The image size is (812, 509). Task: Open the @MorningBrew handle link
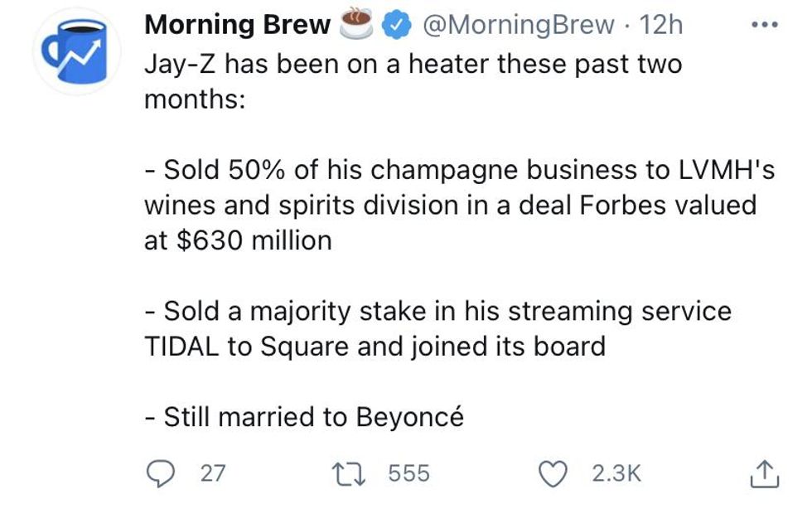(519, 25)
